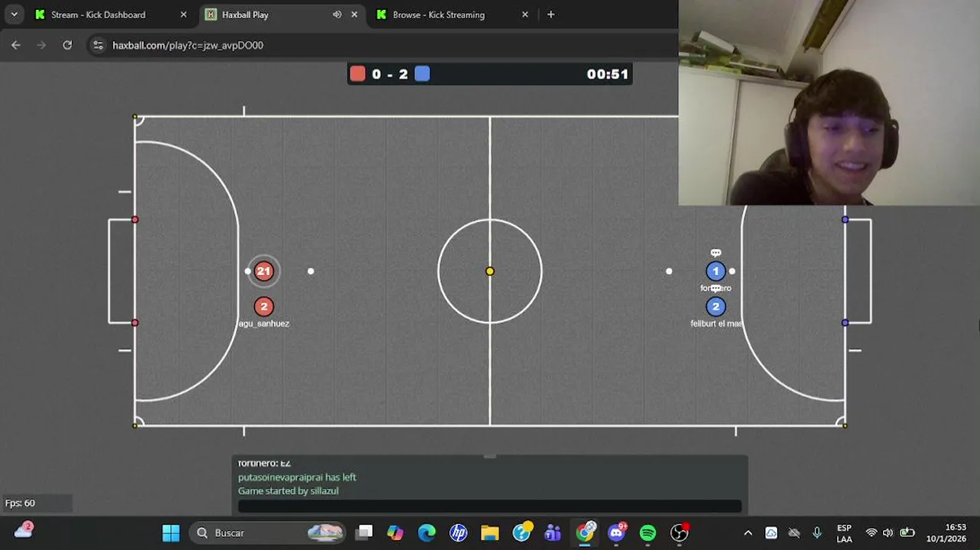Close the Browse - Kick Streaming tab
Viewport: 980px width, 550px height.
(x=525, y=15)
